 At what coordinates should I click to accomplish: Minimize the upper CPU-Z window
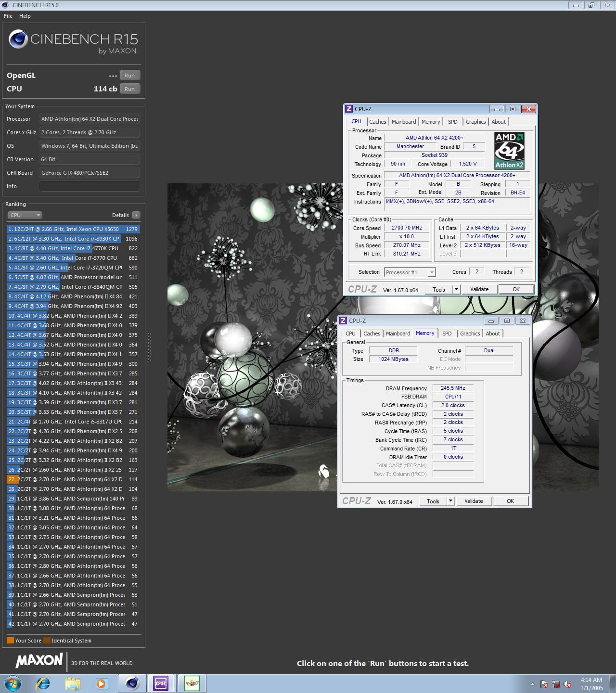(497, 109)
